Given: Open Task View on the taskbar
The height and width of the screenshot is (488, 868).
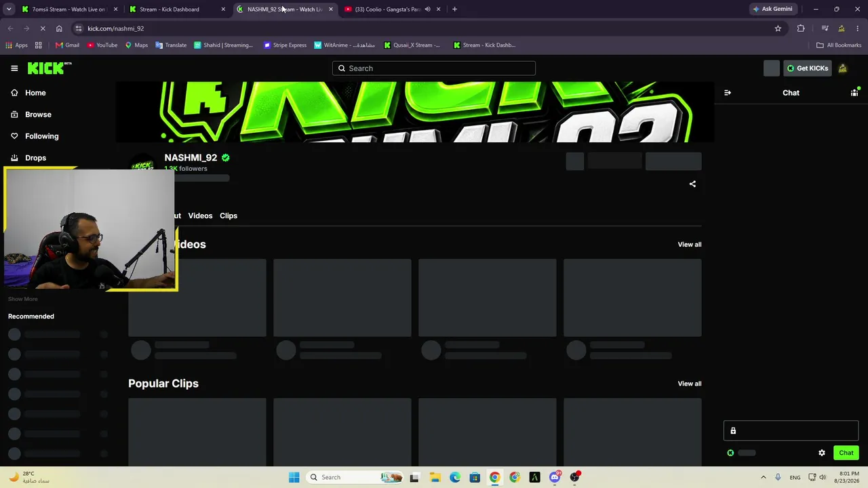Looking at the screenshot, I should point(414,477).
